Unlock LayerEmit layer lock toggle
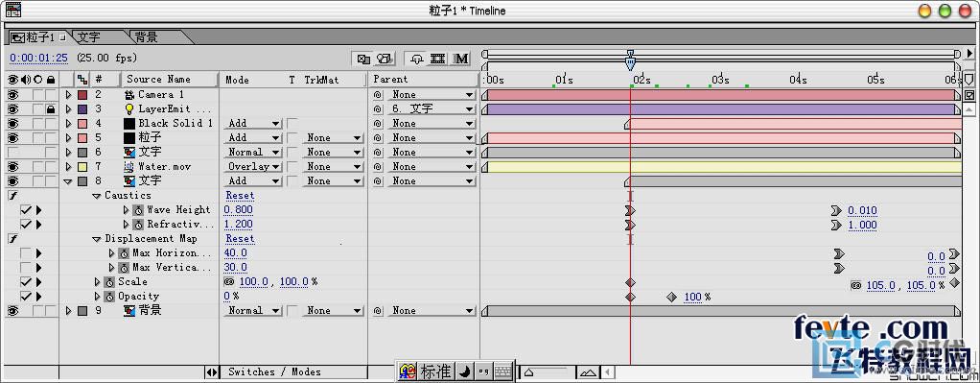Viewport: 980px width, 383px height. pos(51,109)
